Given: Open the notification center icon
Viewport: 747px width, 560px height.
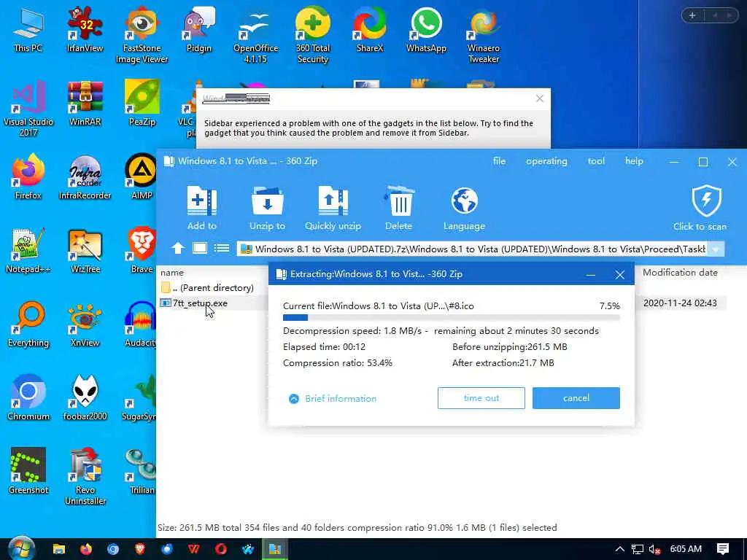Looking at the screenshot, I should click(723, 549).
